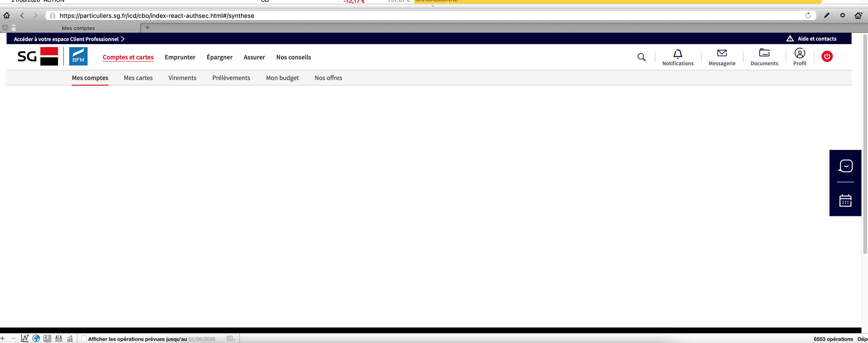Click the padlock icon in the address bar

pyautogui.click(x=52, y=15)
